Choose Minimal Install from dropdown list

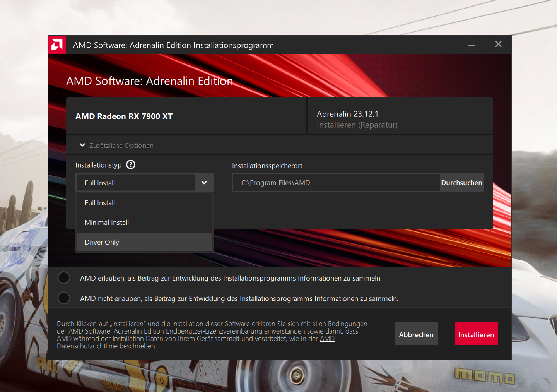pyautogui.click(x=144, y=223)
